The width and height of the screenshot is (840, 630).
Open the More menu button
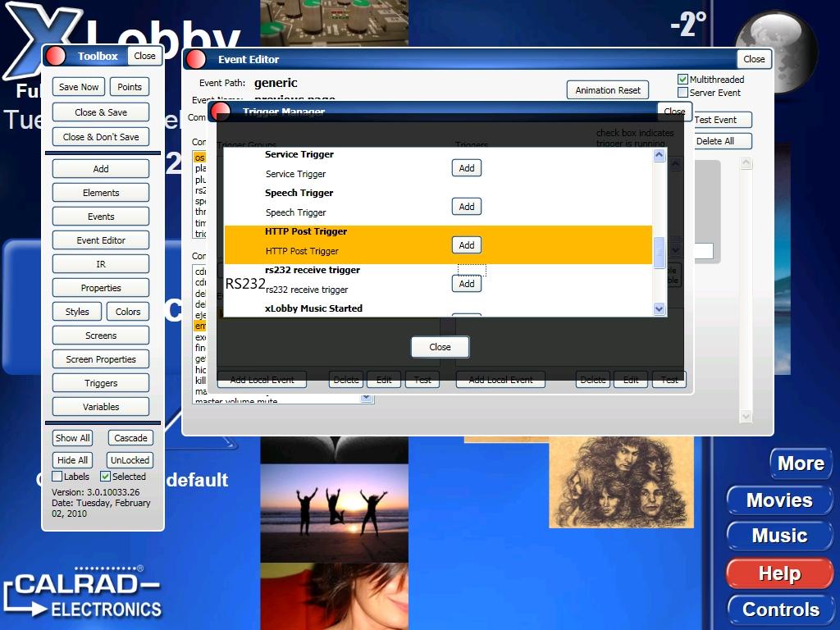coord(801,463)
